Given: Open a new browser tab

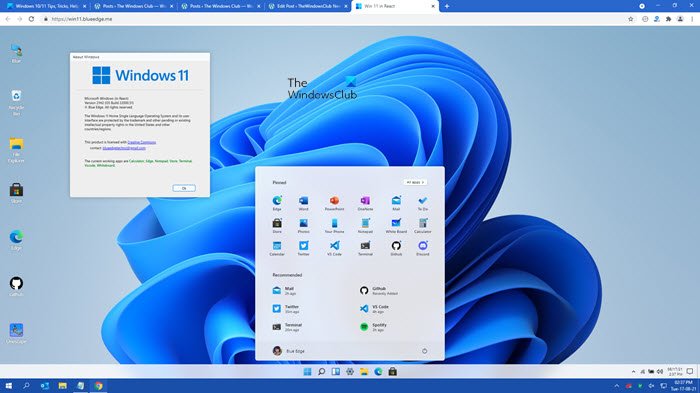Looking at the screenshot, I should pyautogui.click(x=447, y=6).
